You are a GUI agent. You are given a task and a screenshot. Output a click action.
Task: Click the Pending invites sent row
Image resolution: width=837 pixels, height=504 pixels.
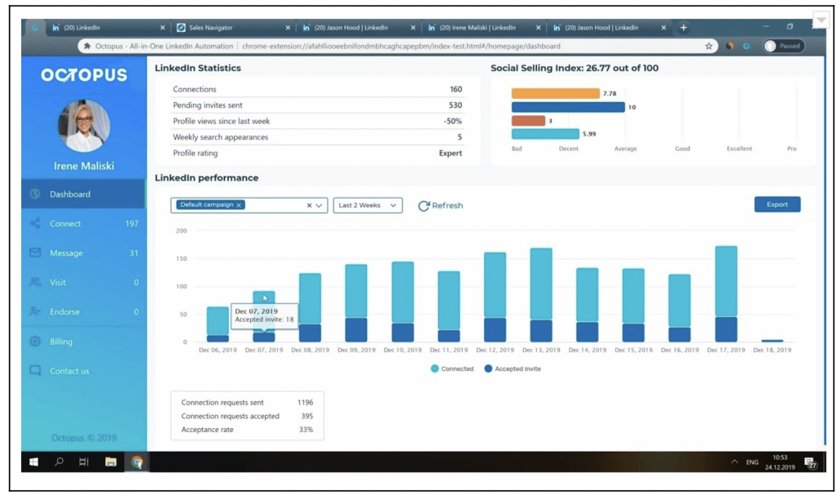click(317, 105)
